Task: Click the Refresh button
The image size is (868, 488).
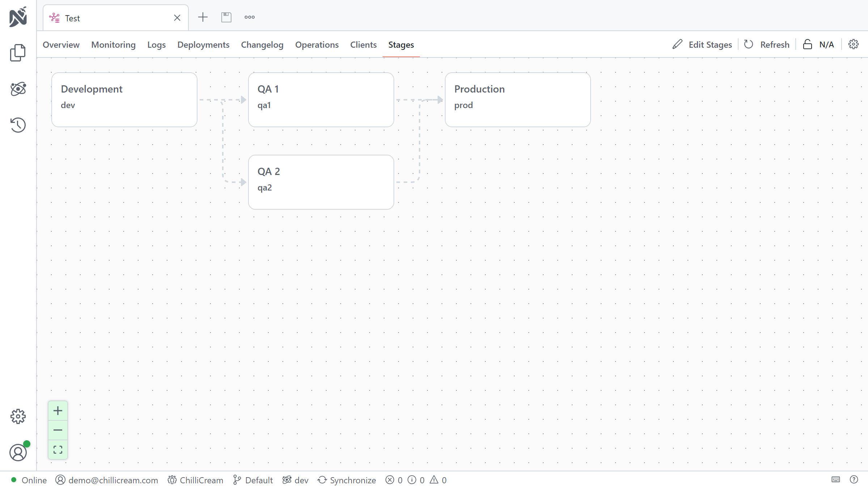Action: [x=767, y=44]
